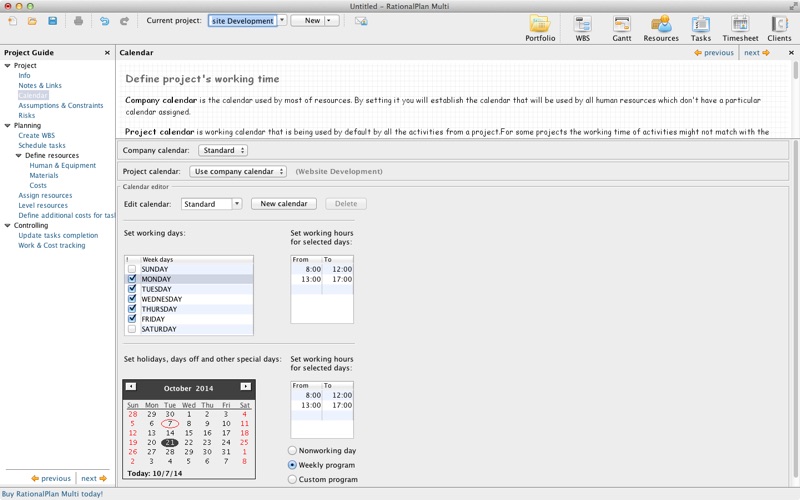Collapse the Planning tree section
The height and width of the screenshot is (500, 800).
pyautogui.click(x=8, y=126)
